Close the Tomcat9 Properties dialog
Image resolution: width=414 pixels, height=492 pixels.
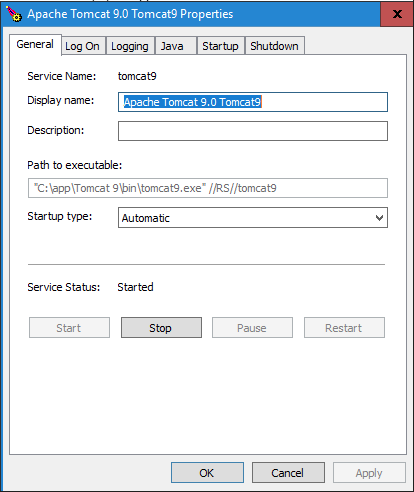[x=397, y=14]
